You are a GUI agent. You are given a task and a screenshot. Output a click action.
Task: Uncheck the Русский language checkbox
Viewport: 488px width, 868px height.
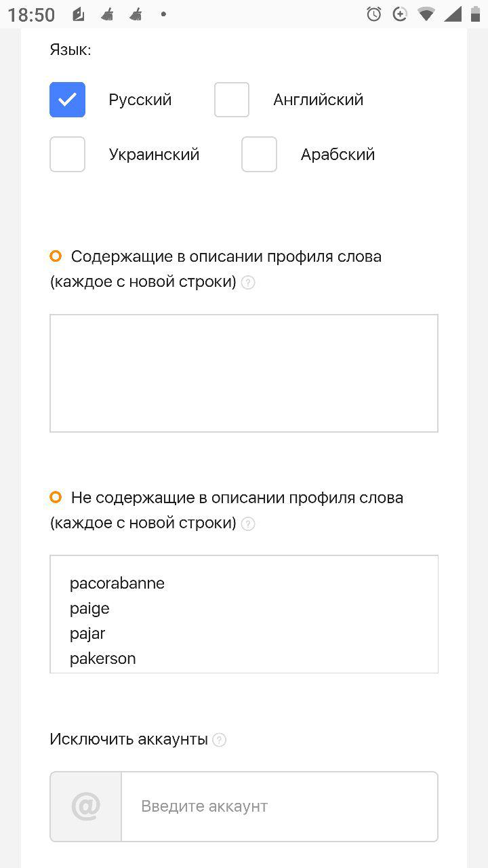[67, 100]
